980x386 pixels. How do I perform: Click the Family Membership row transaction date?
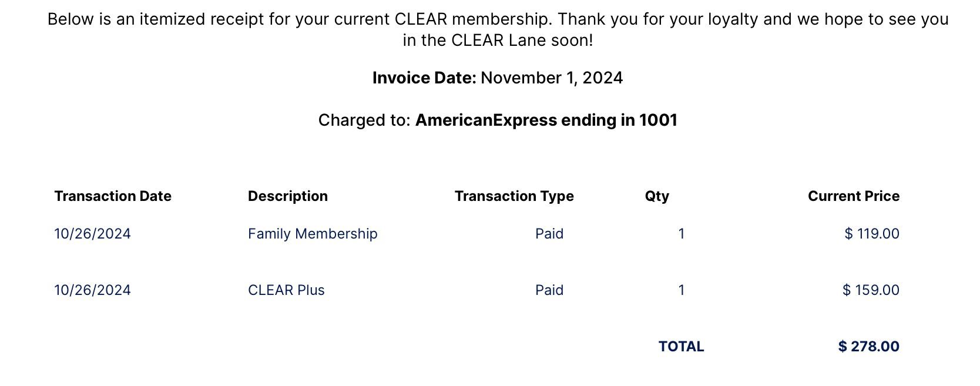tap(92, 234)
